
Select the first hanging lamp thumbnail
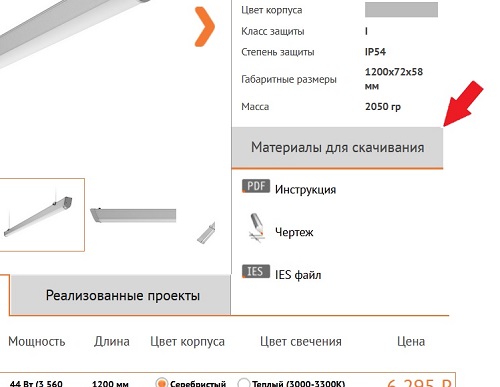click(42, 215)
